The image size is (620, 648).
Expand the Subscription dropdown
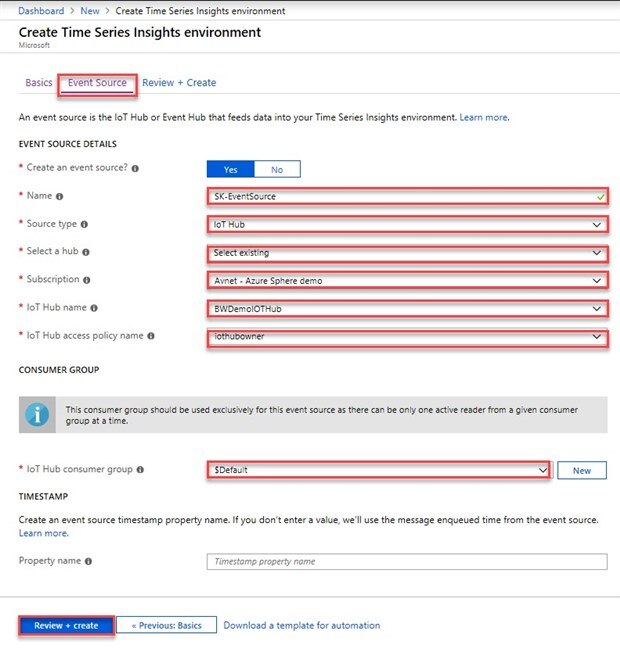pyautogui.click(x=407, y=280)
